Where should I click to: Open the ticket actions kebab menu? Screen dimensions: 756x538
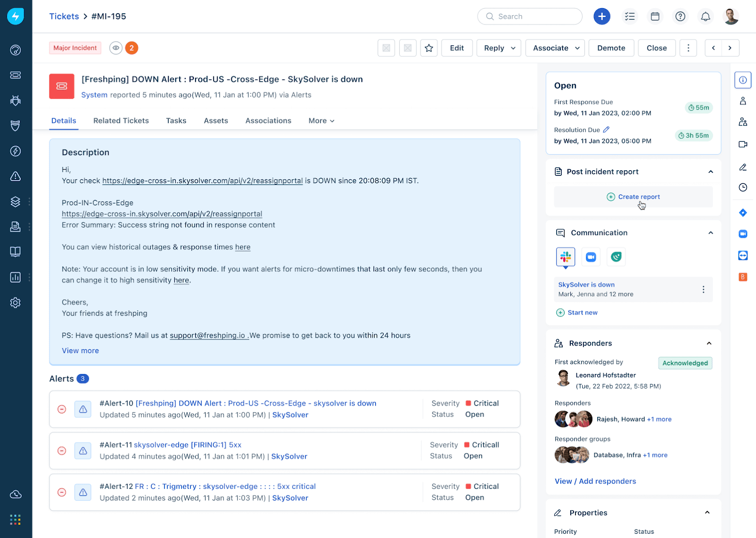click(688, 48)
